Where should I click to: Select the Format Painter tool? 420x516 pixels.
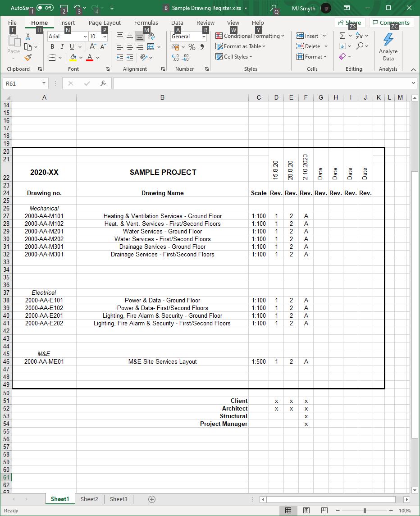pyautogui.click(x=27, y=57)
